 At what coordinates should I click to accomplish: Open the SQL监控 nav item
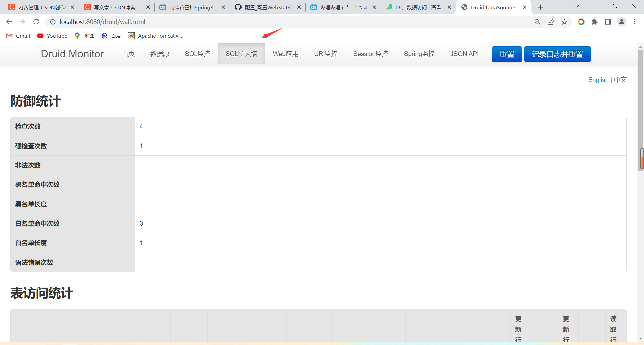click(198, 54)
